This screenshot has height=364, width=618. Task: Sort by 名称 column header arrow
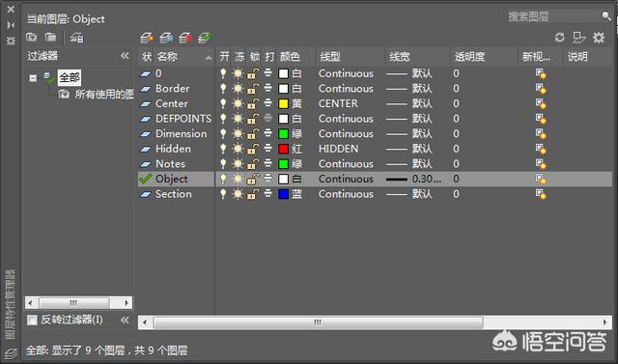[x=209, y=58]
